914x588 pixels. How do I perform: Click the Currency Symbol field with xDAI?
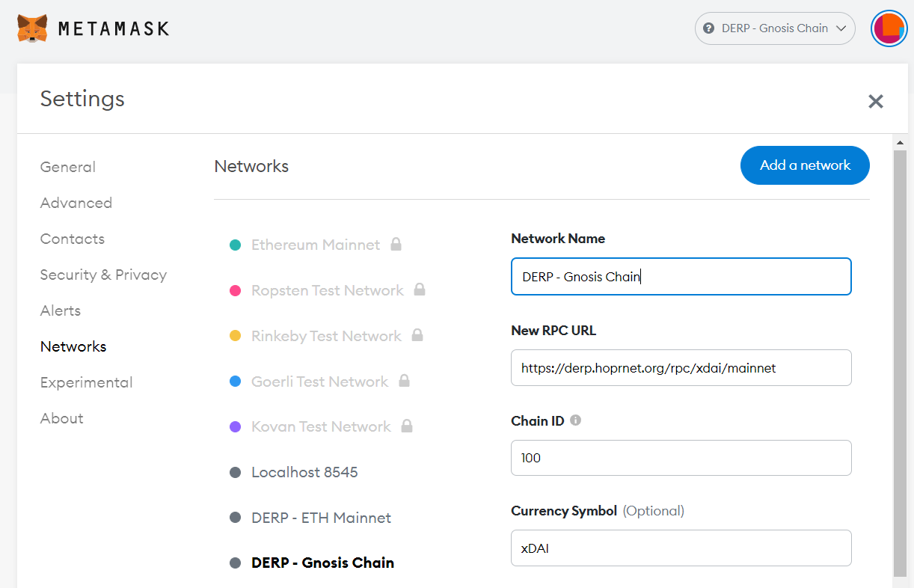click(x=681, y=548)
